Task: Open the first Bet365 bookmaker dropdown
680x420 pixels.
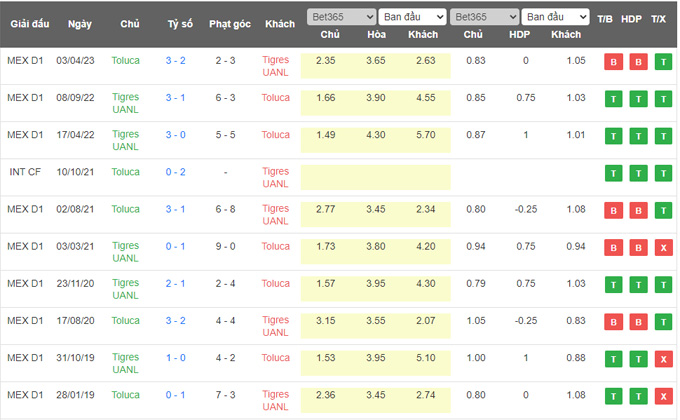Action: pyautogui.click(x=342, y=17)
